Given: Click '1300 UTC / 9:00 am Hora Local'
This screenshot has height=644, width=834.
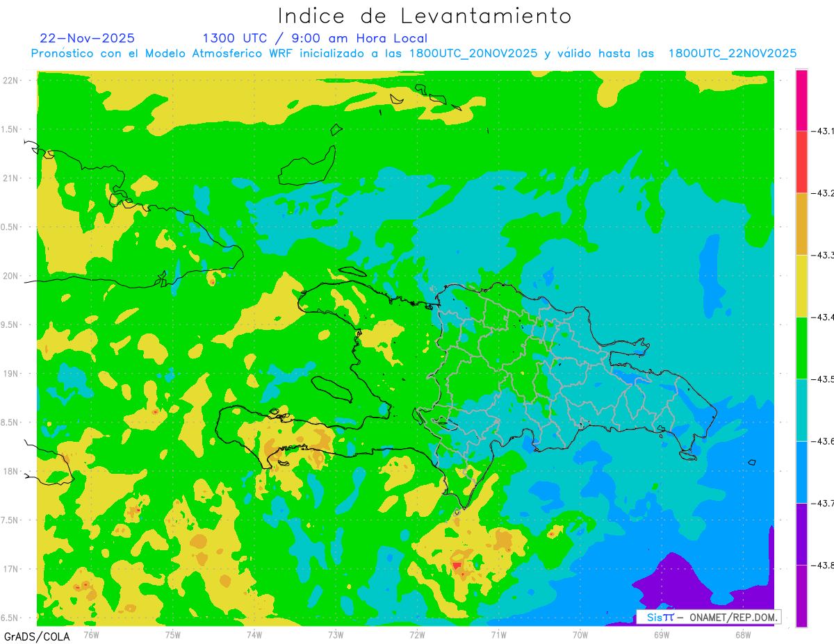Looking at the screenshot, I should pos(315,38).
